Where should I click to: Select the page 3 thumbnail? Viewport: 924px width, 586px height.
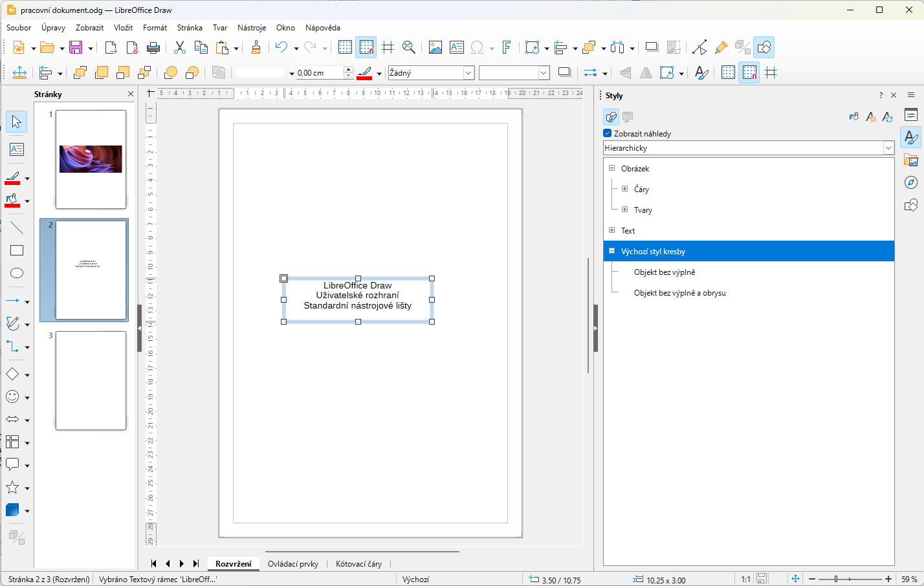coord(91,380)
